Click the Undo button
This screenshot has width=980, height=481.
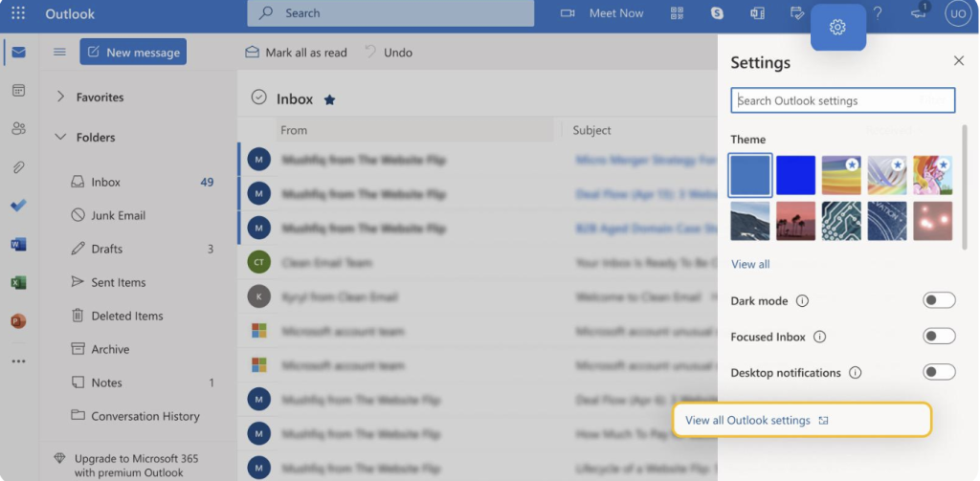click(x=389, y=53)
